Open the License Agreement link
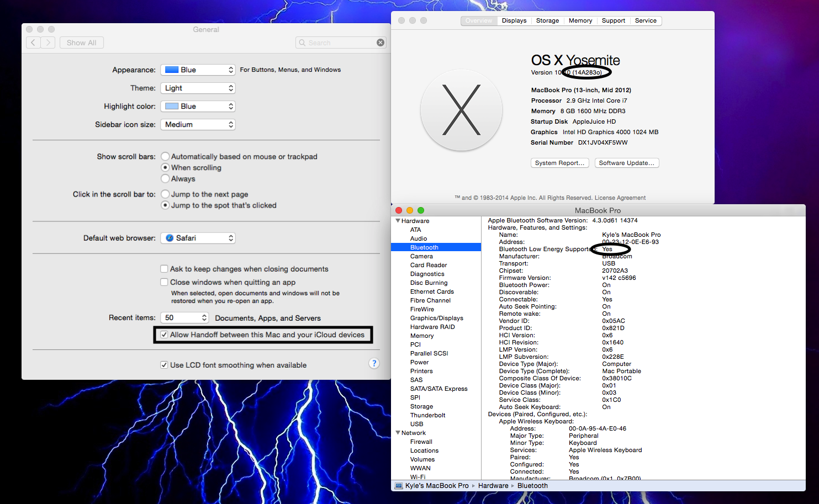 [x=620, y=198]
